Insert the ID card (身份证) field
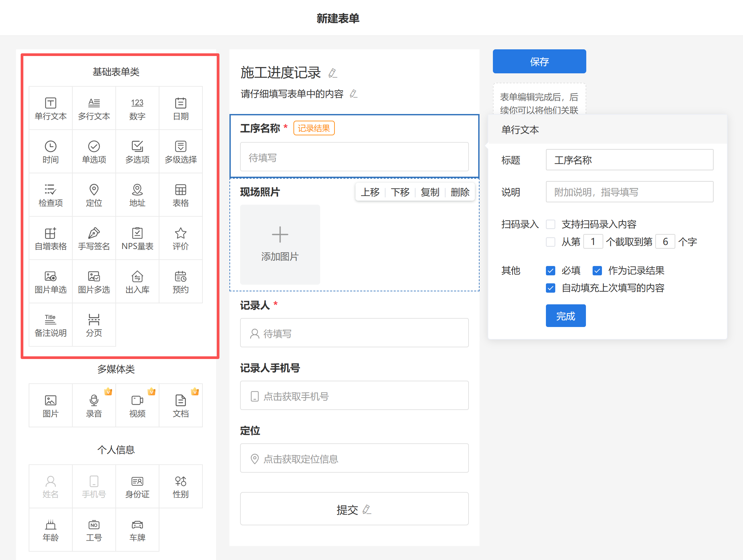743x560 pixels. click(137, 486)
